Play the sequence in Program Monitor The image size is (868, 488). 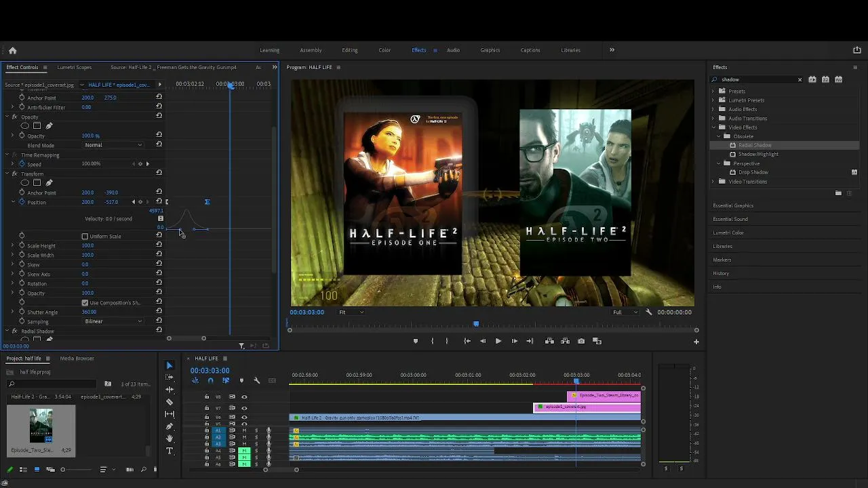click(x=498, y=341)
